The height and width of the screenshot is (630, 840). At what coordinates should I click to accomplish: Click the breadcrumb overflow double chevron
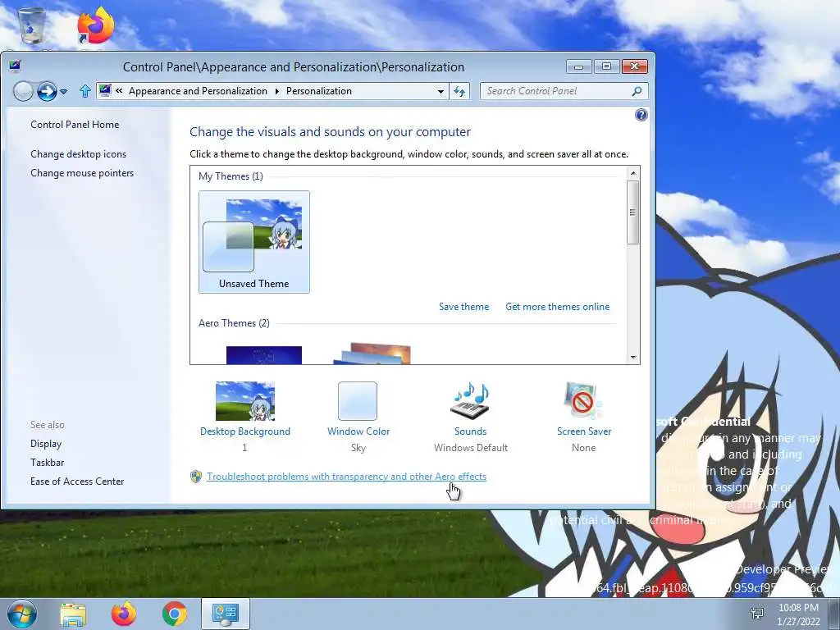(119, 91)
